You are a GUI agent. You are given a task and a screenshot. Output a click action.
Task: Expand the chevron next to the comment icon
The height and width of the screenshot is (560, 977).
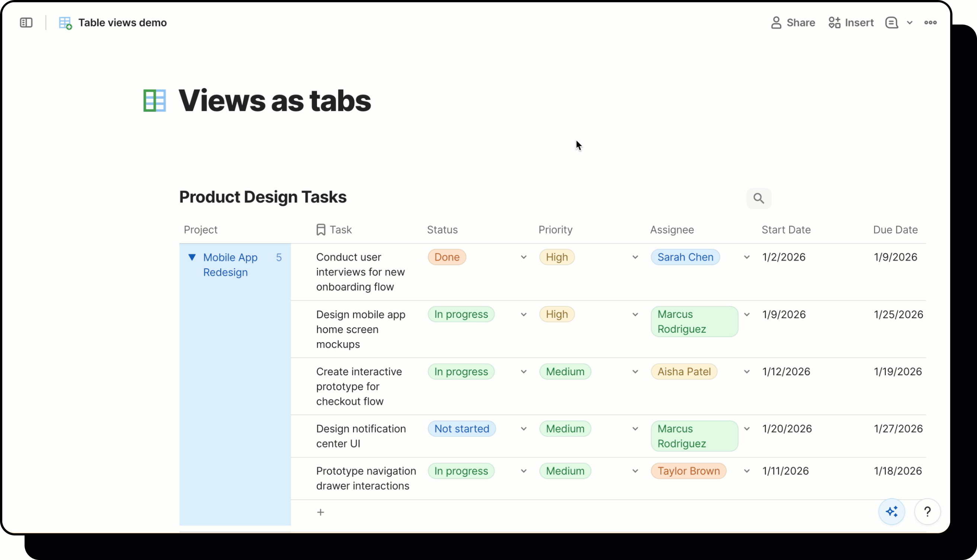910,22
